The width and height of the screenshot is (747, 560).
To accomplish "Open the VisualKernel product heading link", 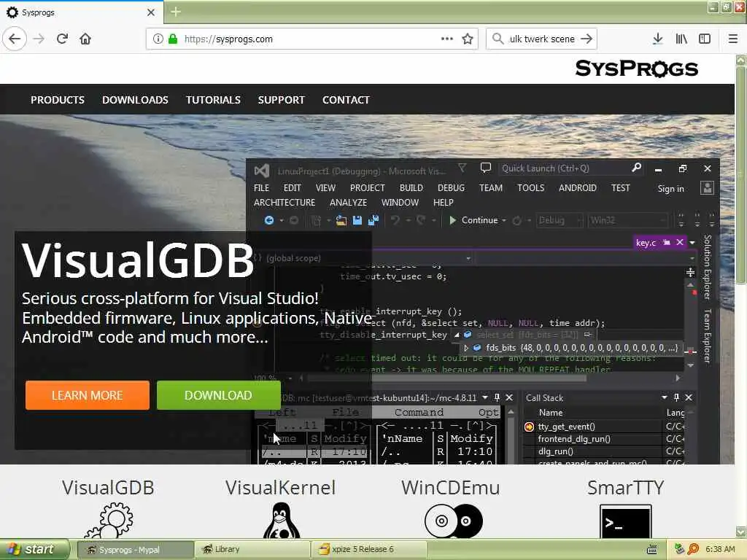I will [x=281, y=488].
